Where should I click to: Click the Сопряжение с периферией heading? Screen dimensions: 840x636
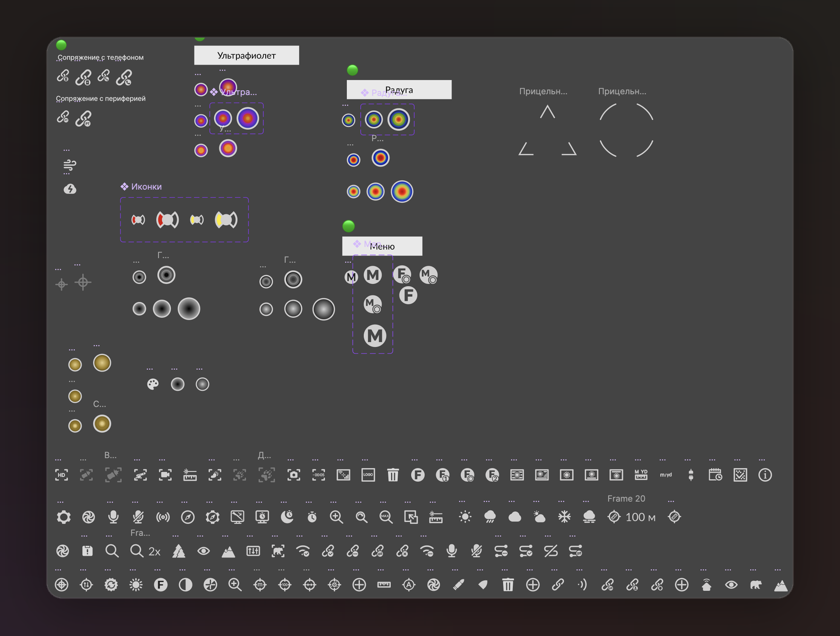pyautogui.click(x=101, y=99)
